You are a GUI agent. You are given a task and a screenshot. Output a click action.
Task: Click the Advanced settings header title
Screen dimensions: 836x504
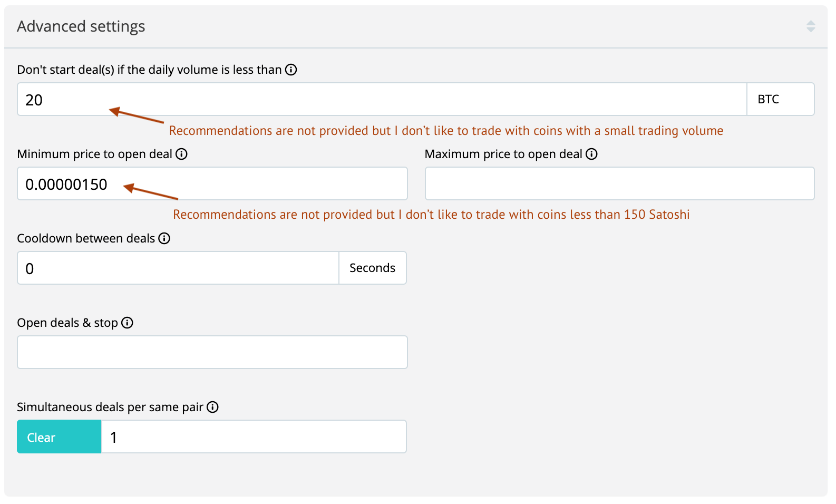click(x=81, y=26)
